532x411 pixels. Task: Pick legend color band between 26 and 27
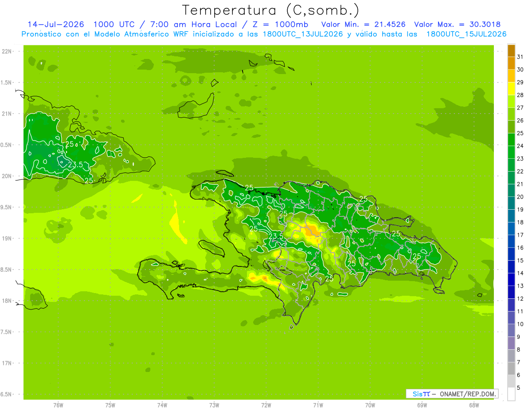(511, 114)
